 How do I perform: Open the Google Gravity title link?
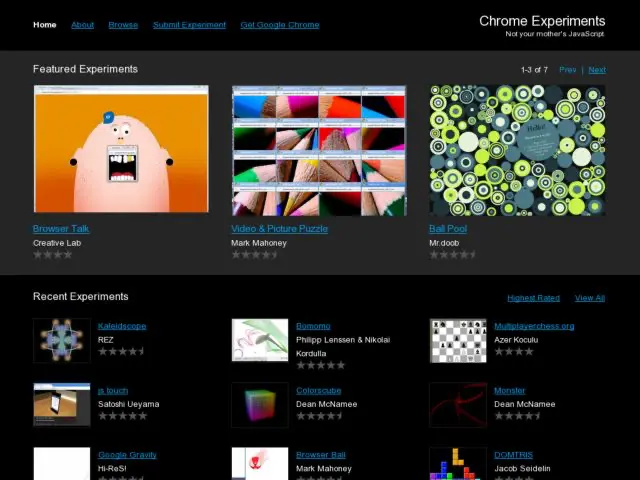click(127, 455)
